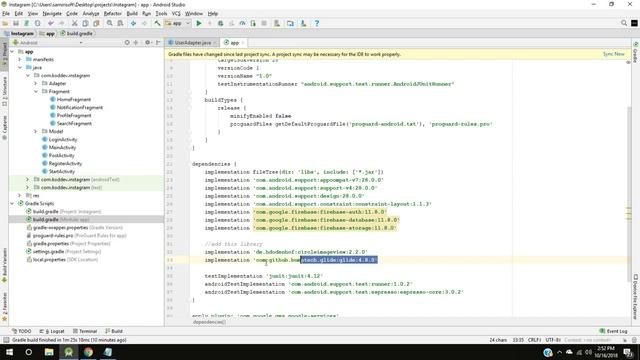
Task: Open the Event Log panel
Action: point(613,331)
